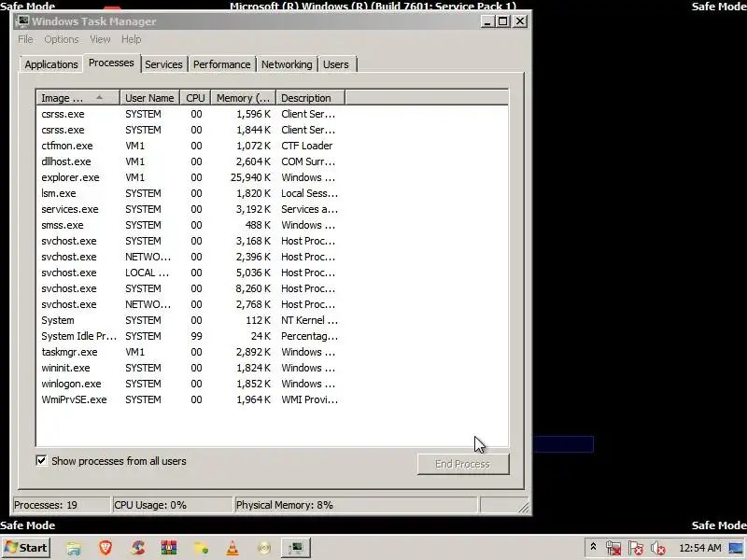Click the network status tray icon

613,548
